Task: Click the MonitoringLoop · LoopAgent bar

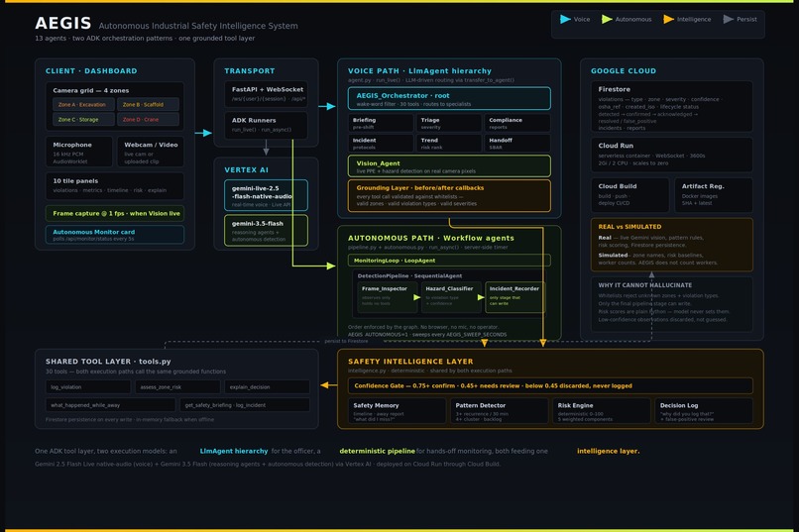Action: coord(449,261)
